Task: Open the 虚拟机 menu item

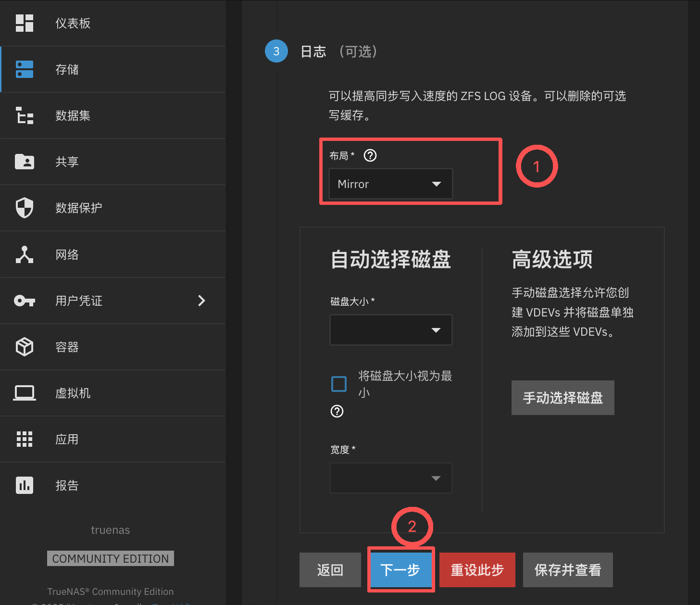Action: (x=73, y=393)
